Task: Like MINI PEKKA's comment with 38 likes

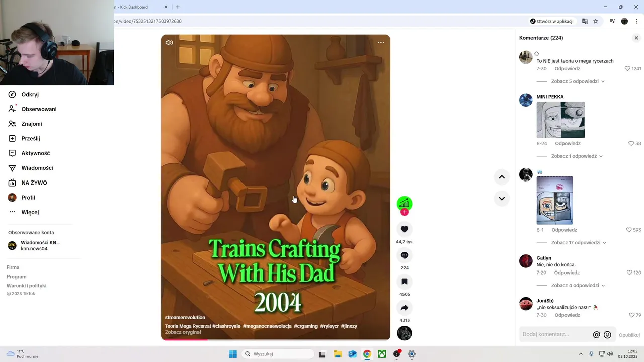Action: point(631,143)
